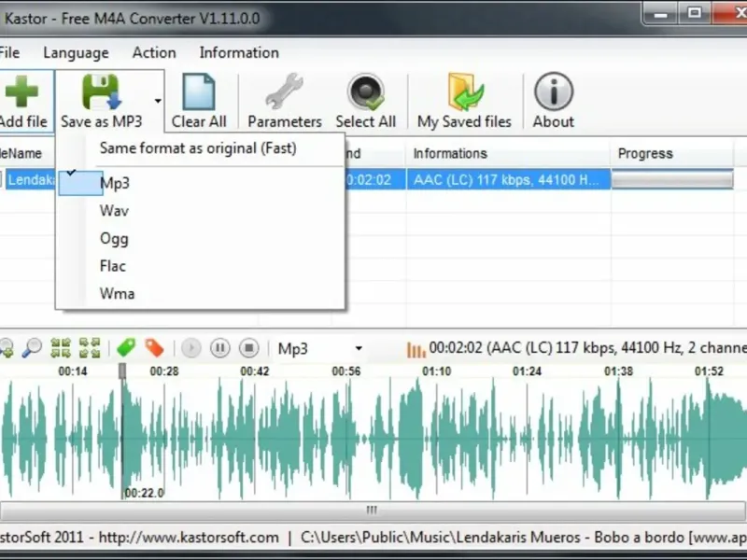Maximize the Kastor converter window
747x560 pixels.
click(x=695, y=13)
